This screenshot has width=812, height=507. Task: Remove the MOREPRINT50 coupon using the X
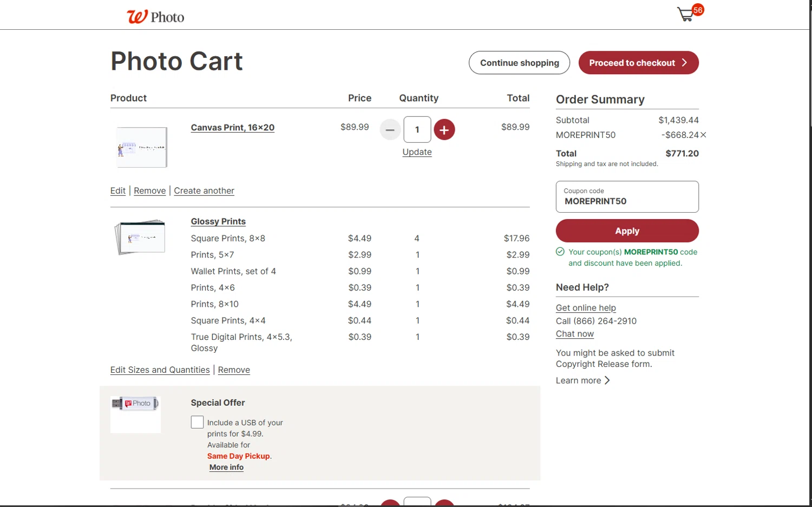point(703,135)
